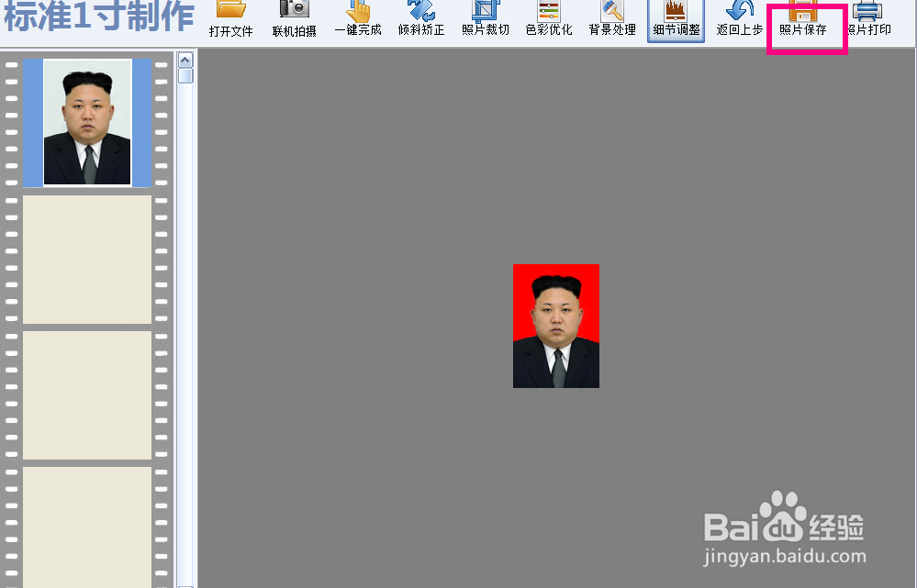Start camera capture with 联机拍摄
Viewport: 917px width, 588px height.
tap(294, 23)
